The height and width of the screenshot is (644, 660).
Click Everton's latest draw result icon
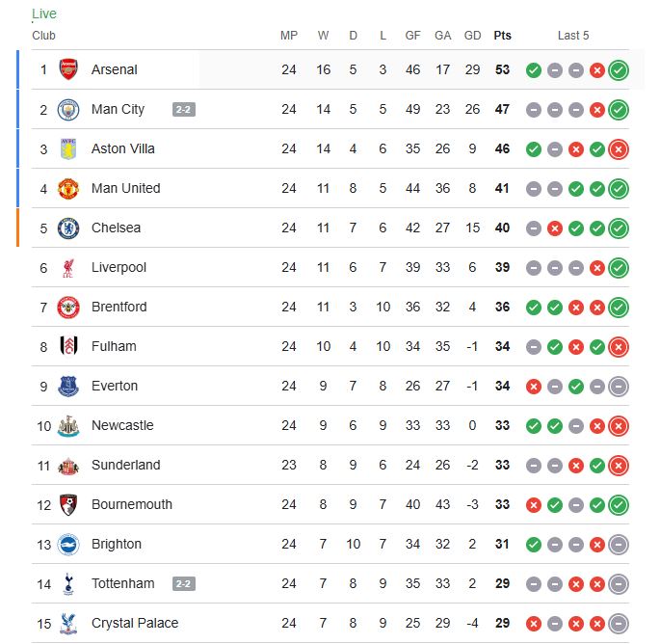point(619,386)
